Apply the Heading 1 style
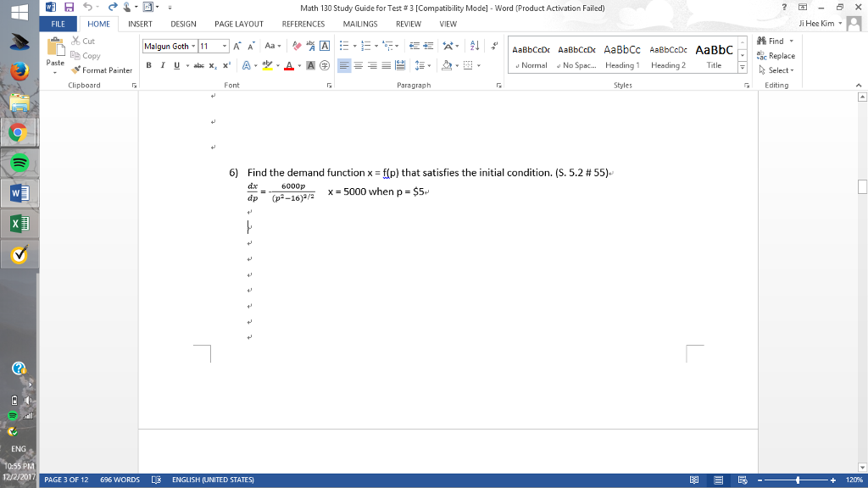The image size is (868, 488). coord(622,57)
